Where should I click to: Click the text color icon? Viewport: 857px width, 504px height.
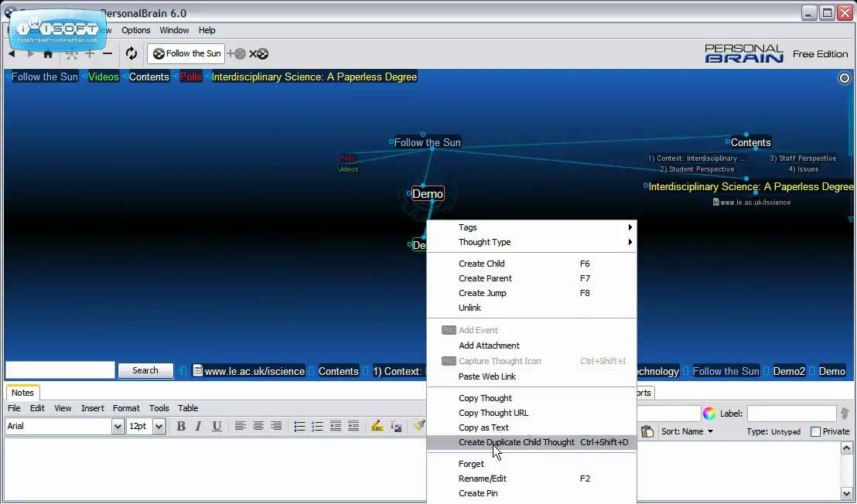[x=396, y=427]
